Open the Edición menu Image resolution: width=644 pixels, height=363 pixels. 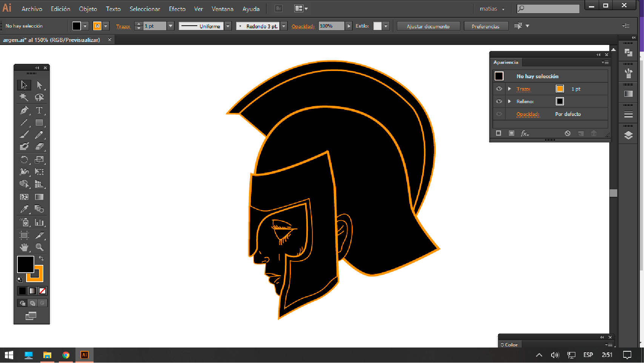point(60,9)
